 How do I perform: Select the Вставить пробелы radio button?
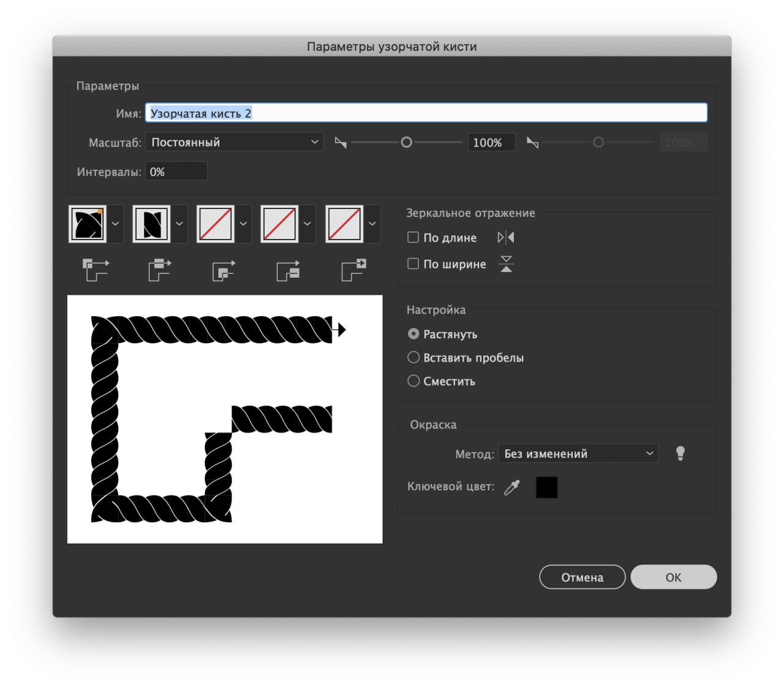pyautogui.click(x=413, y=357)
